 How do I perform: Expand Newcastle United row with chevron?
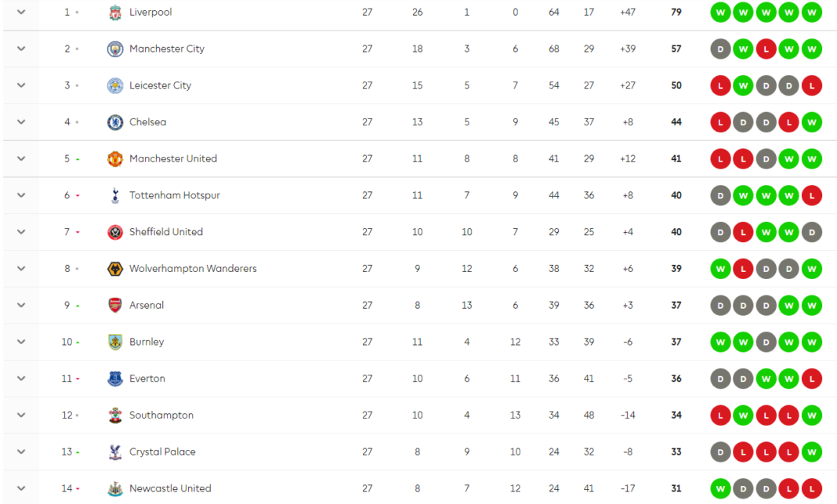coord(21,488)
